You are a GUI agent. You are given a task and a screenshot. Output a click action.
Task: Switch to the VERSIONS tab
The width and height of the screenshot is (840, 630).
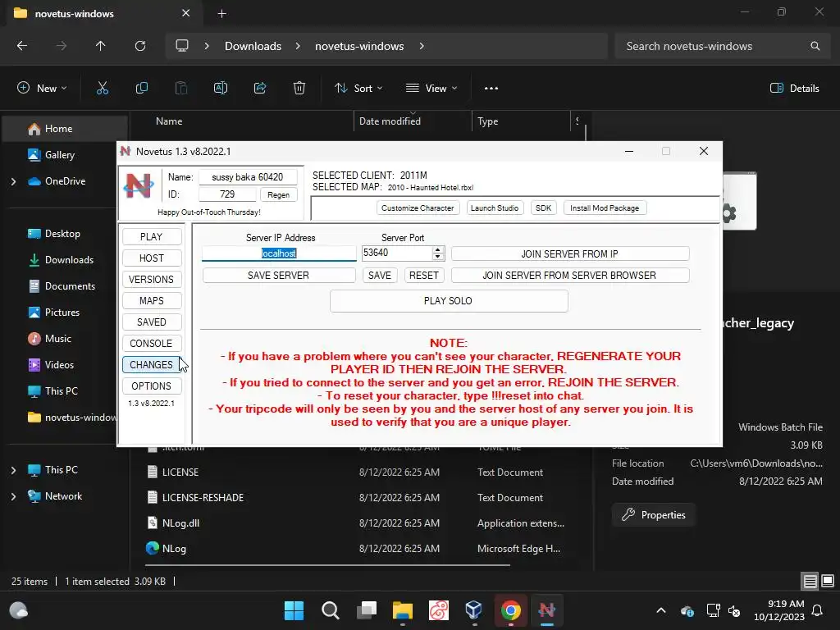pyautogui.click(x=152, y=280)
